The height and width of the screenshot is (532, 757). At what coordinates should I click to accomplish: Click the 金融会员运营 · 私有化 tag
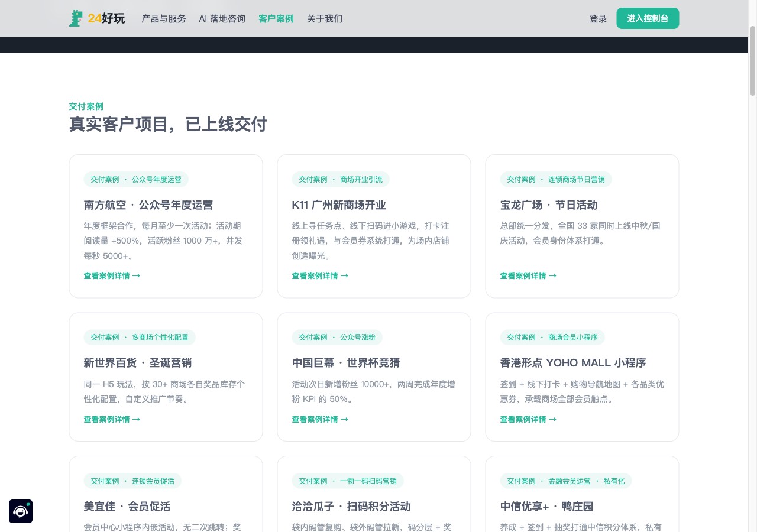click(566, 481)
